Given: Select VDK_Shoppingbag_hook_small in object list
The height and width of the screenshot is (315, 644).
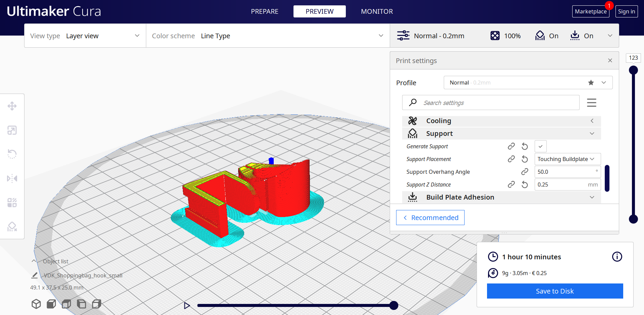Looking at the screenshot, I should click(83, 275).
